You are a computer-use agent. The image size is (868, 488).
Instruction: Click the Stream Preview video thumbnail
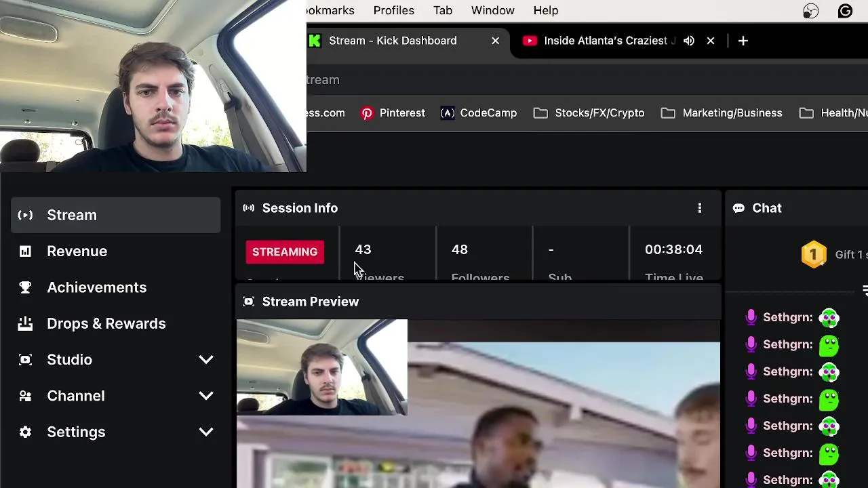[478, 403]
